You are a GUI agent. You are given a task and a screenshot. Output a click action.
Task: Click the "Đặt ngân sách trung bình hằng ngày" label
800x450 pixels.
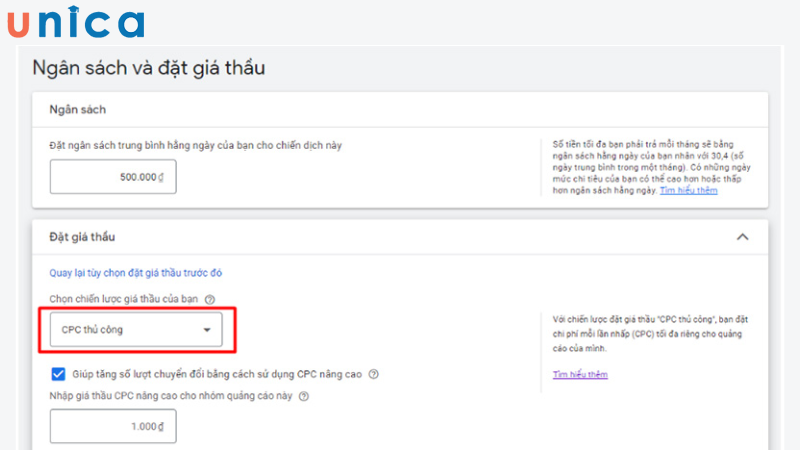coord(196,145)
